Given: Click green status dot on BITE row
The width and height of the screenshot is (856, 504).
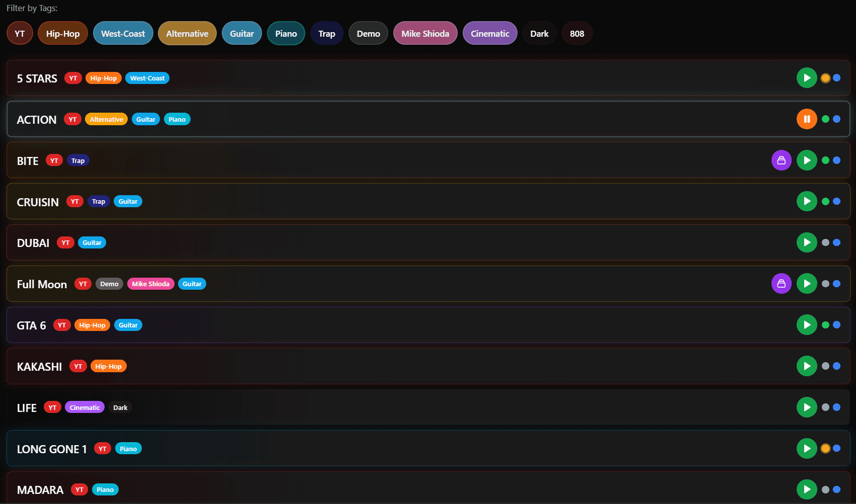Looking at the screenshot, I should (x=825, y=160).
